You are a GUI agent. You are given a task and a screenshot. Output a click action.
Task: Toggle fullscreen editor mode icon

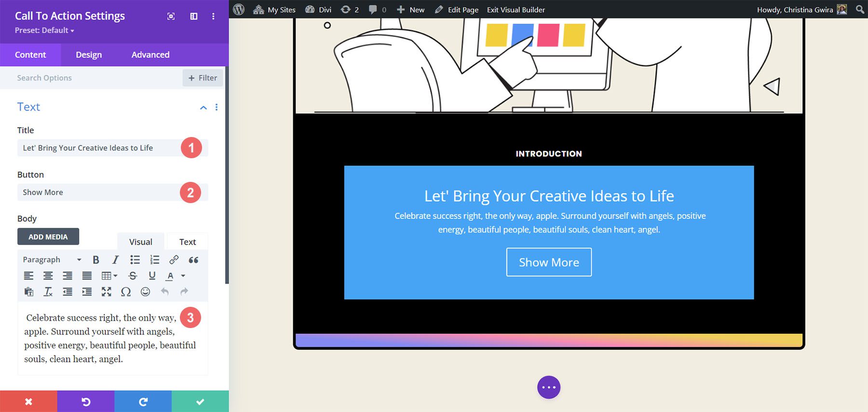pos(106,292)
